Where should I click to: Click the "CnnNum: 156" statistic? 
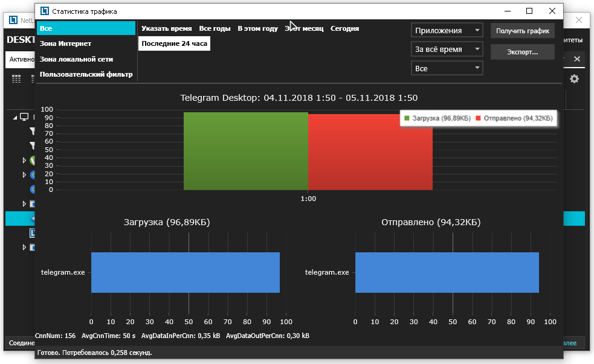click(x=56, y=336)
